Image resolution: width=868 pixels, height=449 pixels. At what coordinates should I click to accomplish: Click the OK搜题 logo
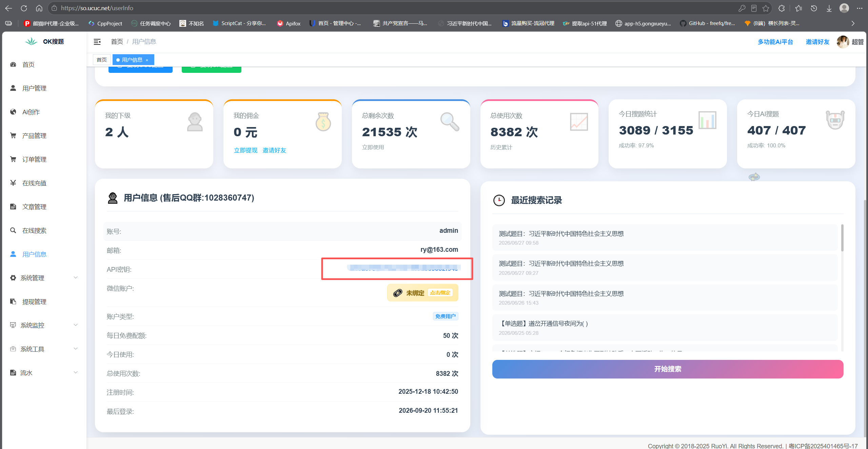click(x=44, y=41)
